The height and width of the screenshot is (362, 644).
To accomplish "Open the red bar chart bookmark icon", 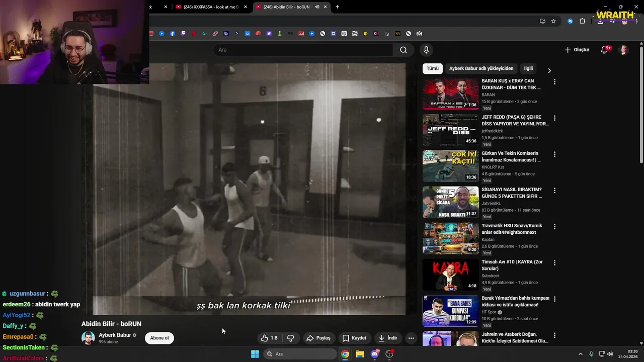I will tap(301, 34).
